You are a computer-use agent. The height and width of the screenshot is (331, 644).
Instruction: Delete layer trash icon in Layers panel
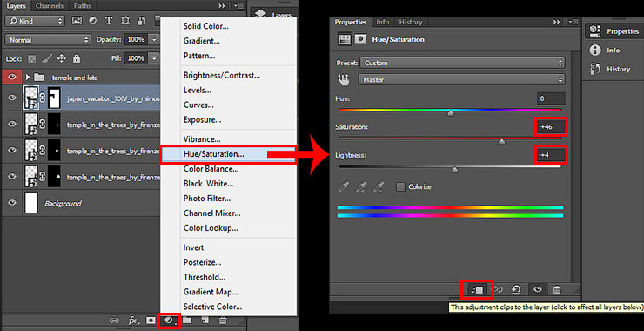click(222, 320)
